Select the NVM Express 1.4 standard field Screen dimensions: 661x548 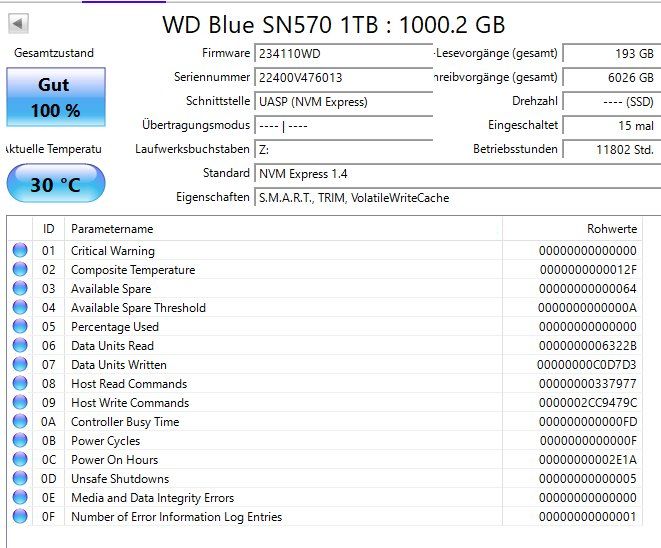coord(457,174)
